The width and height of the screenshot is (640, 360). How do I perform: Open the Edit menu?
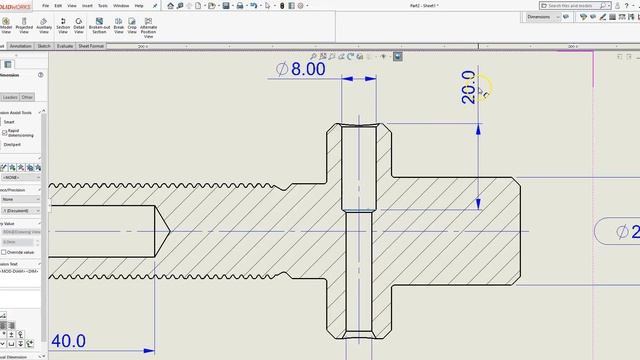pyautogui.click(x=58, y=6)
